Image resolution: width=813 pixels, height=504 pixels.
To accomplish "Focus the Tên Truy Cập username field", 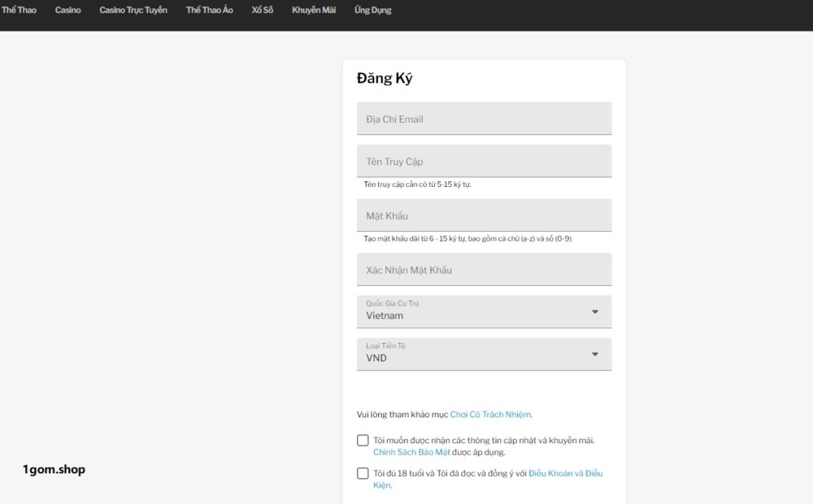I will coord(484,161).
